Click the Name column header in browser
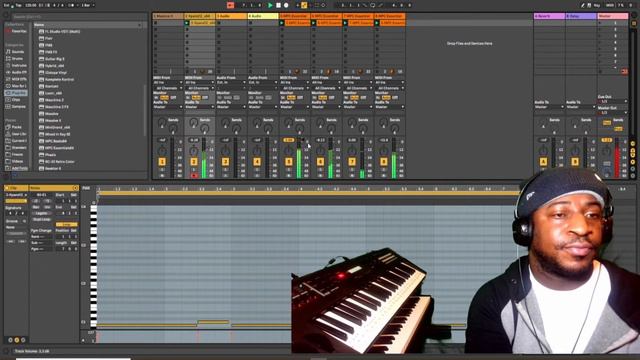 tap(88, 25)
